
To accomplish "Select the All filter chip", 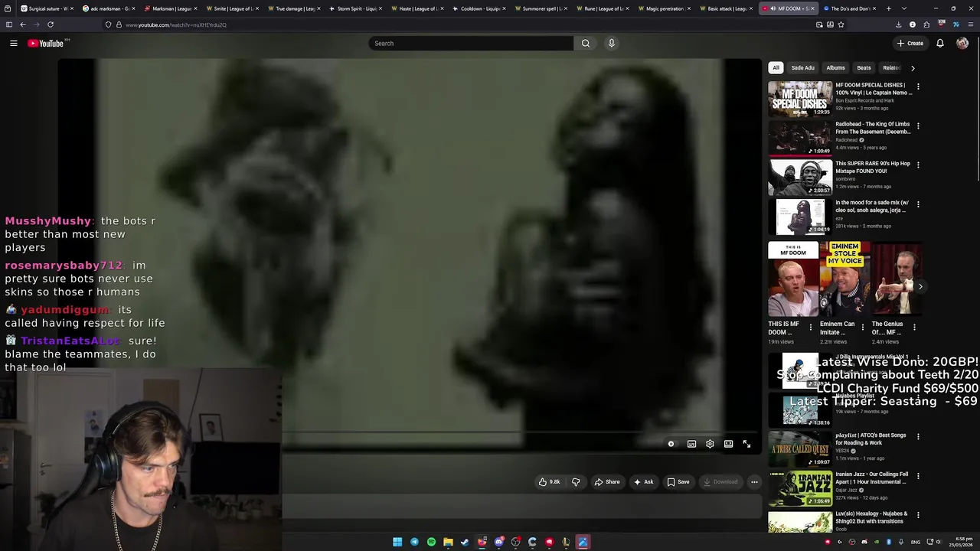I will click(x=776, y=68).
